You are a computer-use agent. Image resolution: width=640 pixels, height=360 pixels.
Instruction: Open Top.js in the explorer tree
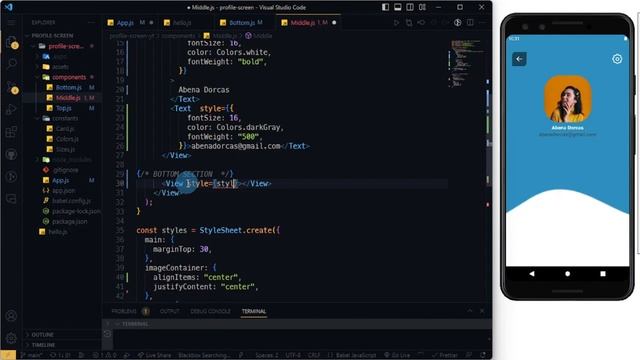point(63,108)
